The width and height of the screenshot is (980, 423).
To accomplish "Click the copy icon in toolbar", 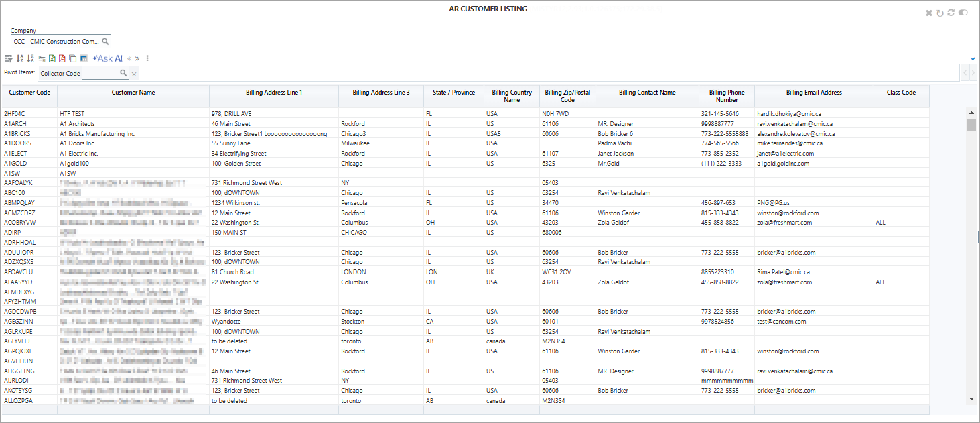I will (72, 58).
